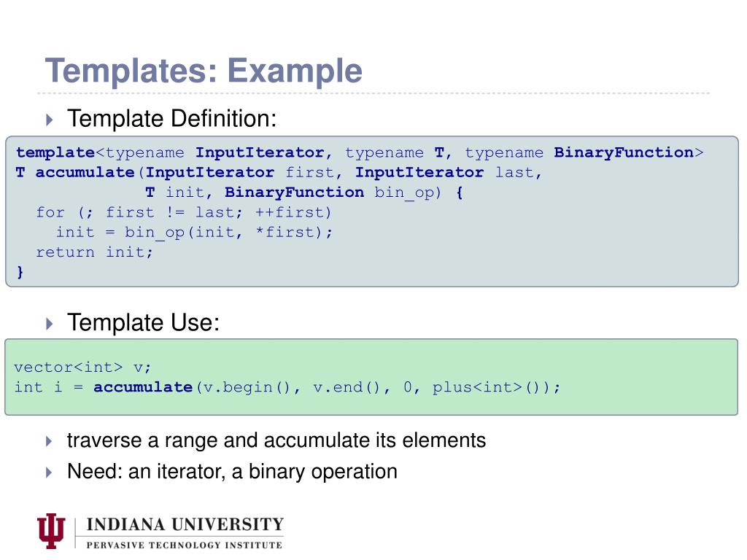Image resolution: width=747 pixels, height=560 pixels.
Task: Click the slide title 'Templates: Example'
Action: 204,71
